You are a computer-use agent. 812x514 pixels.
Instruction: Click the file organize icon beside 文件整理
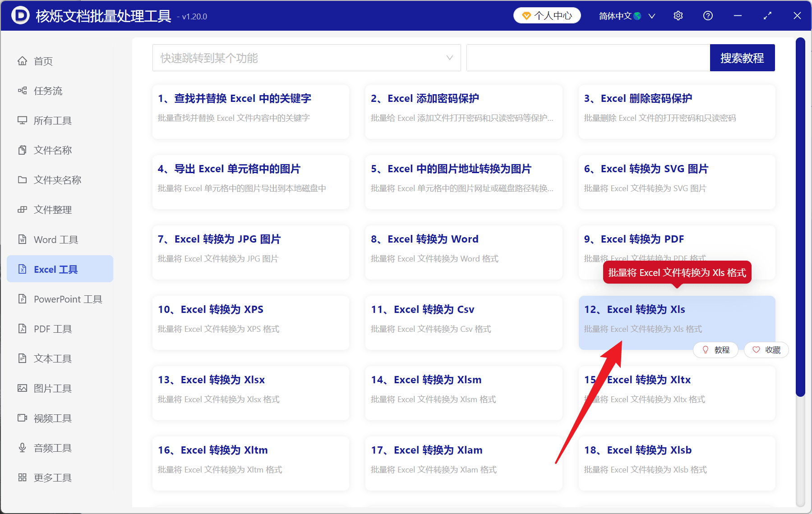(22, 210)
